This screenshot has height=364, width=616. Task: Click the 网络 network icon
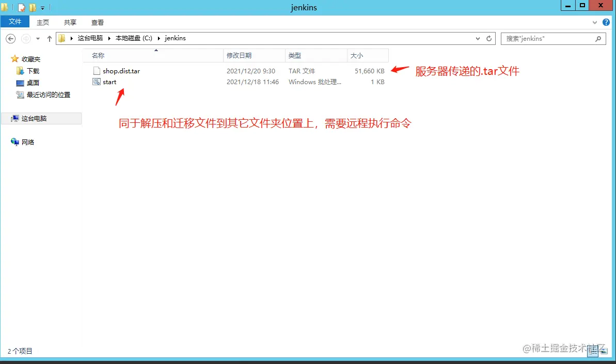tap(15, 142)
